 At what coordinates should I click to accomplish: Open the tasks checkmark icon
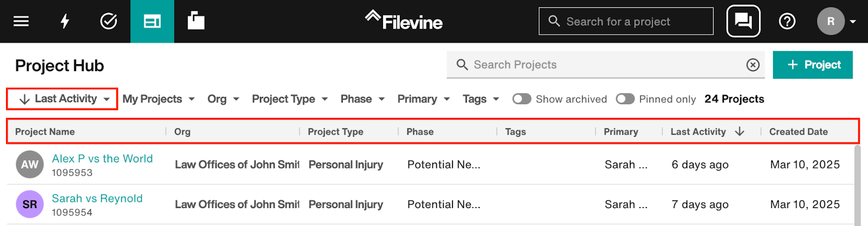(108, 21)
